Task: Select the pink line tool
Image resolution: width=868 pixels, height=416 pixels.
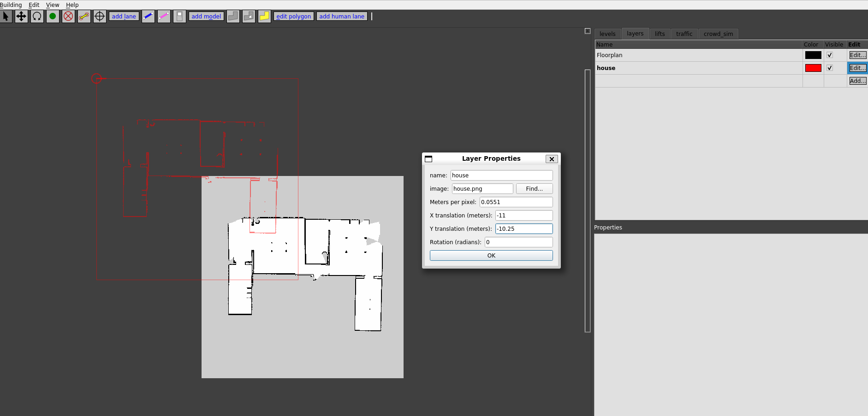Action: point(164,17)
